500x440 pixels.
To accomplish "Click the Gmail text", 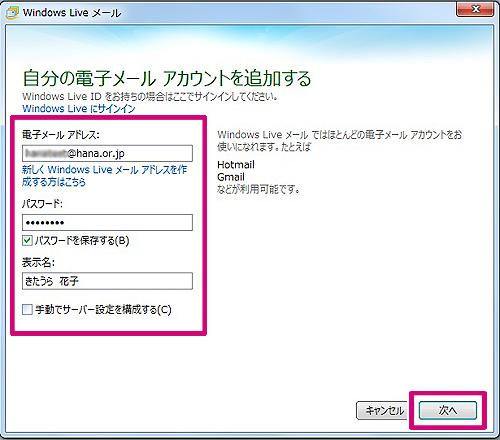I will point(231,177).
